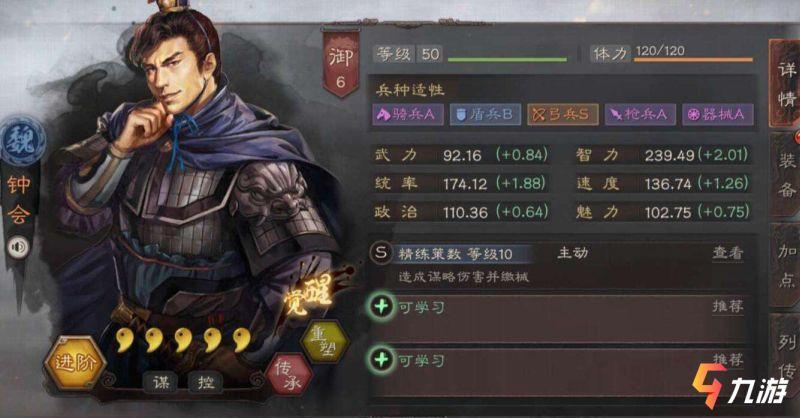The width and height of the screenshot is (800, 418).
Task: Click the second green plus skill slot
Action: coord(381,360)
